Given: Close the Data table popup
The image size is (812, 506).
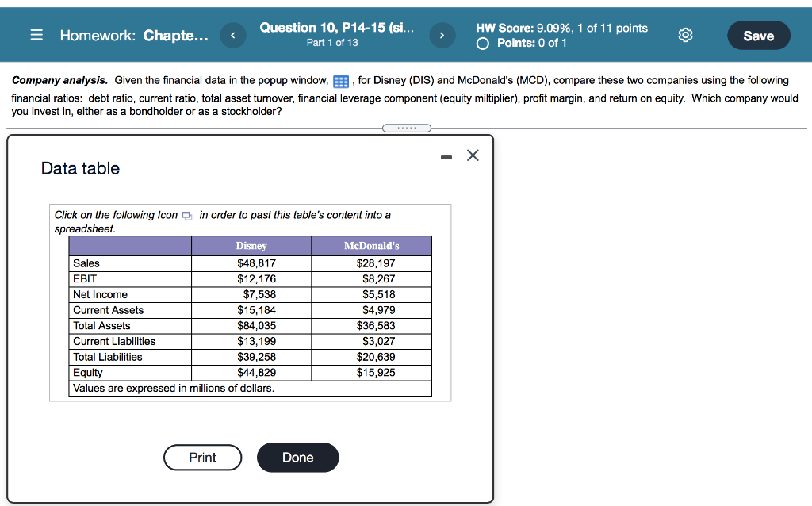Looking at the screenshot, I should [x=473, y=155].
